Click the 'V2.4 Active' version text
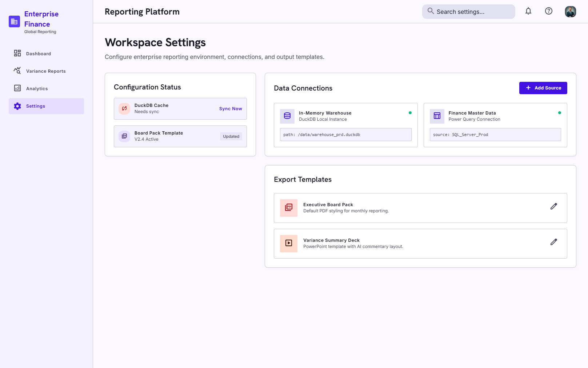The width and height of the screenshot is (588, 368). click(x=147, y=139)
